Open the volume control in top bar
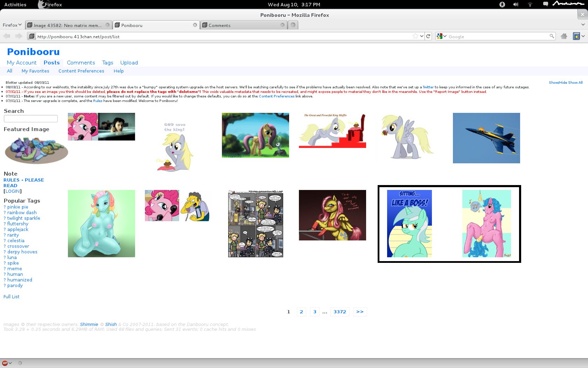The width and height of the screenshot is (588, 368). [516, 5]
